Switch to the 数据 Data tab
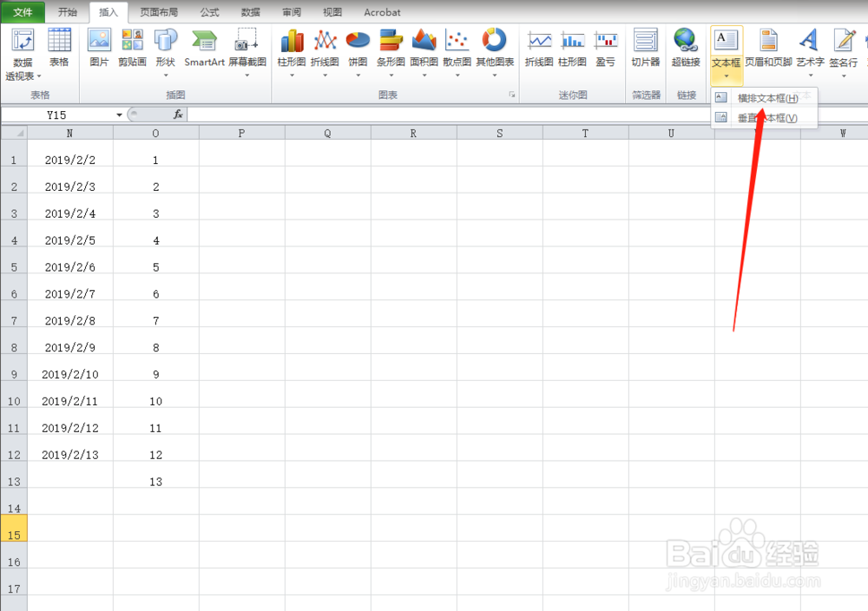Screen dimensions: 868x611 [x=250, y=12]
